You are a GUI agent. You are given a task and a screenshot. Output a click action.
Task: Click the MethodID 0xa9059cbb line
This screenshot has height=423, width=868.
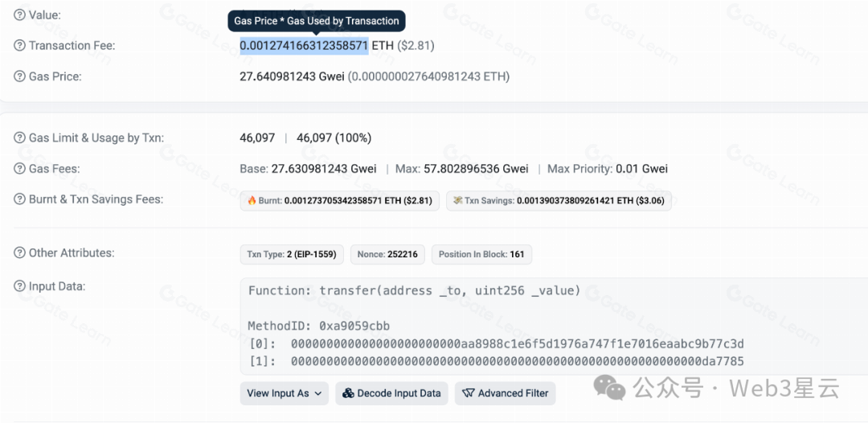pyautogui.click(x=319, y=326)
